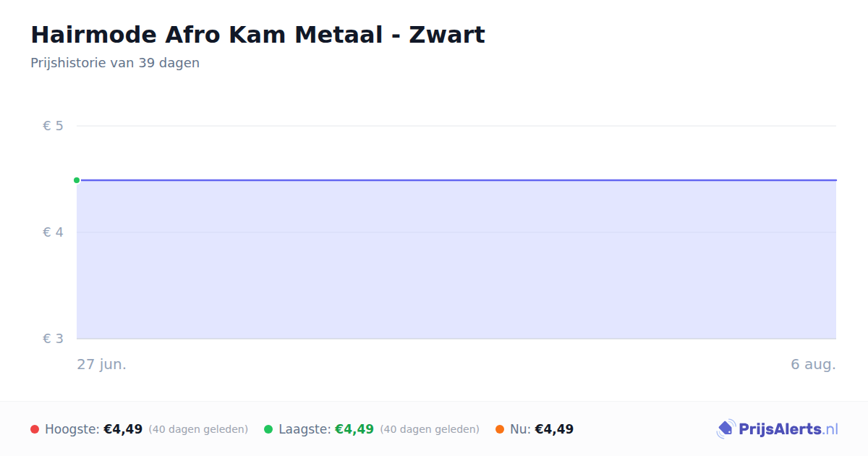Click the 6 aug. end date label
Screen dimensions: 868x456
click(813, 364)
